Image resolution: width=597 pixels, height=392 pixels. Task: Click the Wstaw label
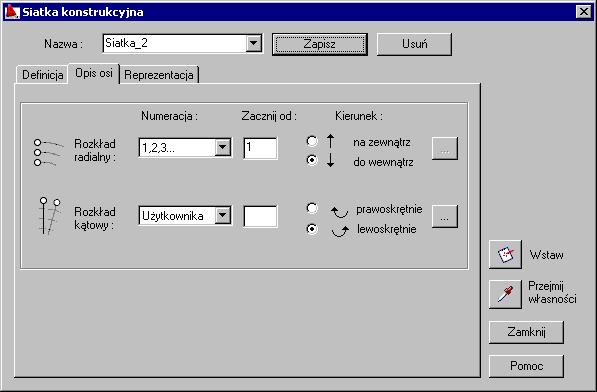(x=546, y=255)
